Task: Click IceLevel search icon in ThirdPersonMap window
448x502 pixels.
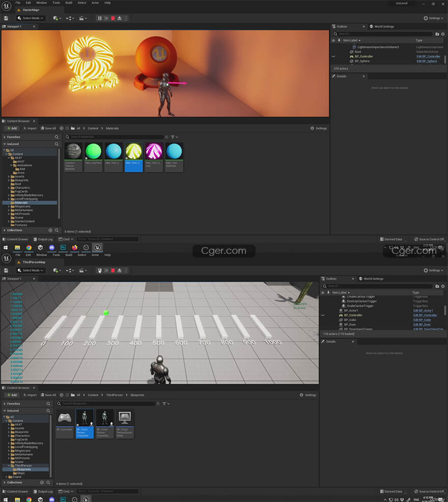Action: pyautogui.click(x=48, y=411)
